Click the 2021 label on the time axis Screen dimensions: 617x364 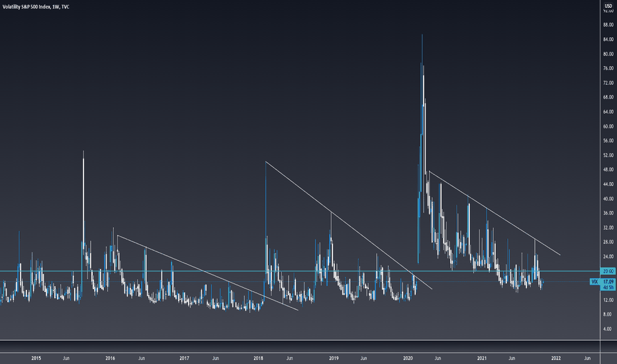pos(482,358)
